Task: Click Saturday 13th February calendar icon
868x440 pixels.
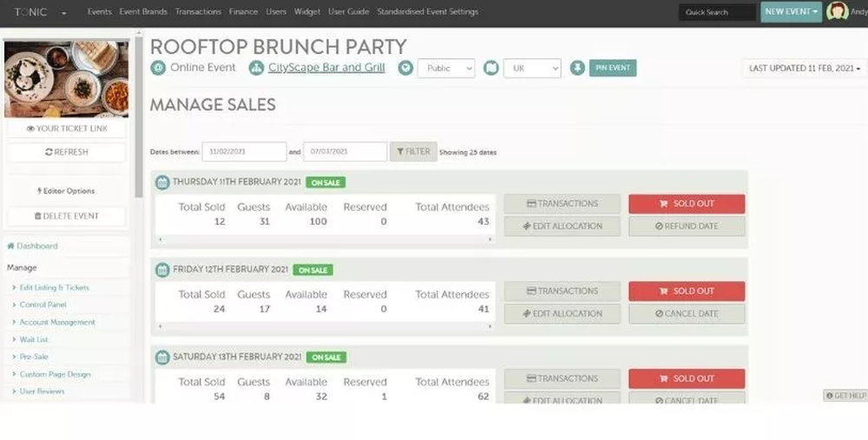Action: pos(162,357)
